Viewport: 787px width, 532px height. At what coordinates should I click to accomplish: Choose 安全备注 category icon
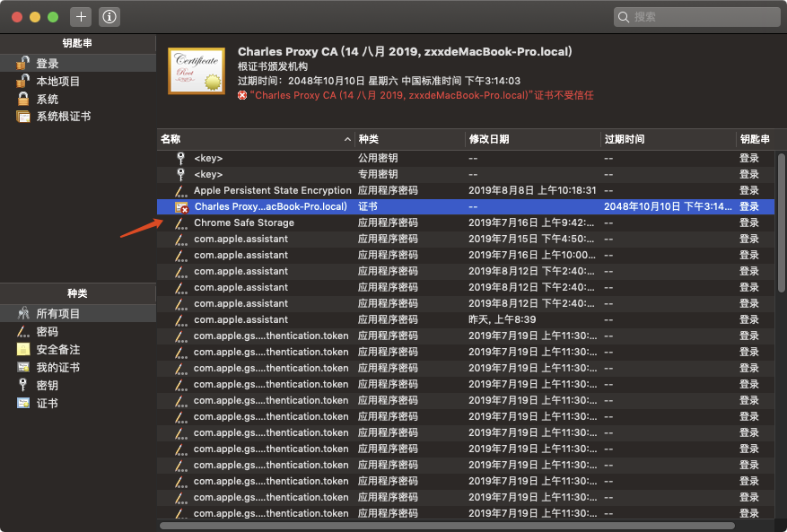pyautogui.click(x=23, y=349)
